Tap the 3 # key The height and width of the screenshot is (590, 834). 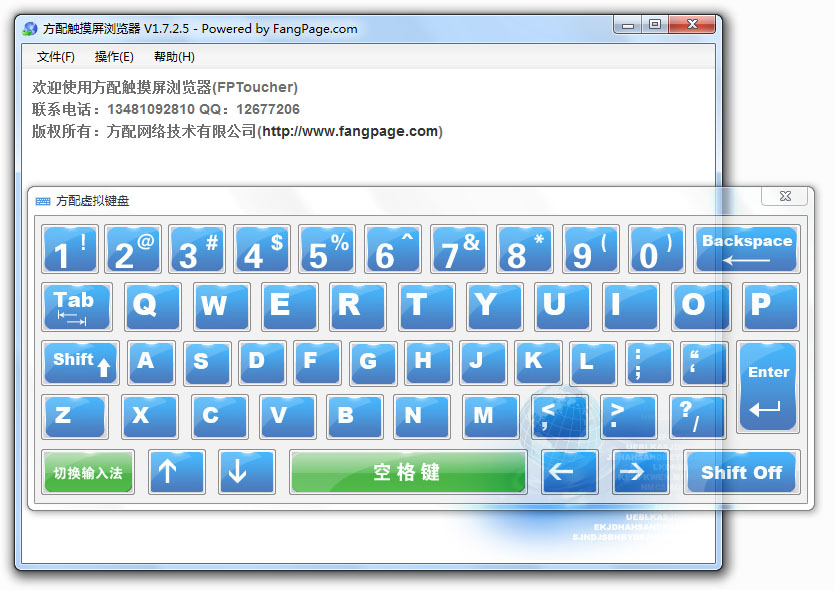coord(197,249)
